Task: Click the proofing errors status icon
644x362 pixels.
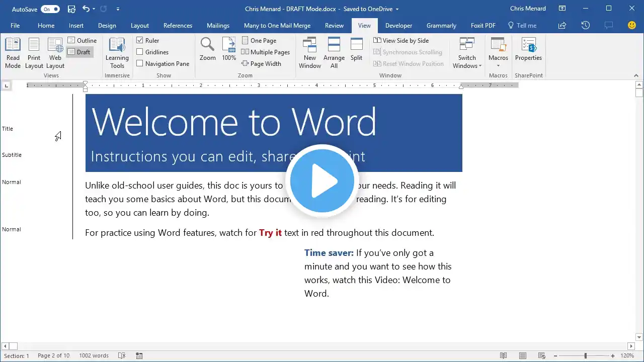Action: [x=122, y=355]
